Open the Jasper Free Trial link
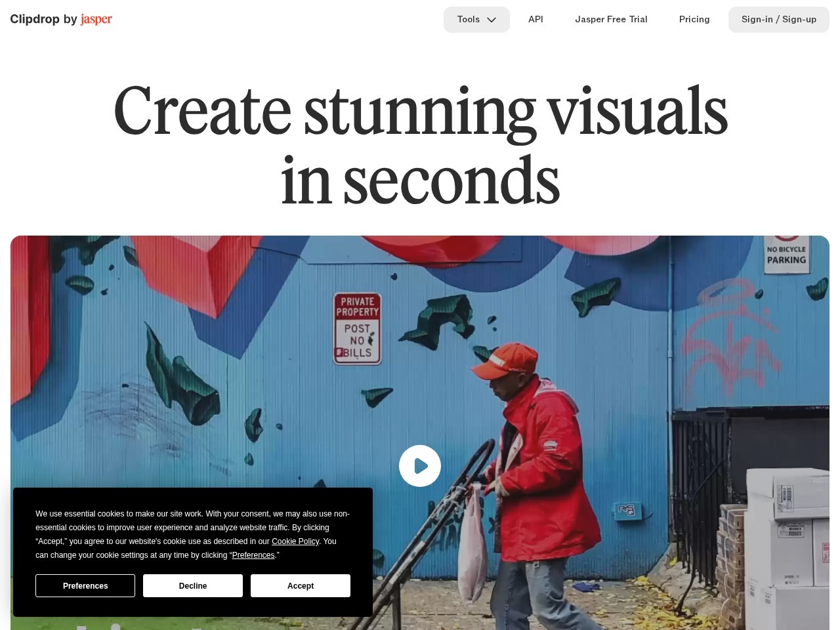 pyautogui.click(x=611, y=20)
